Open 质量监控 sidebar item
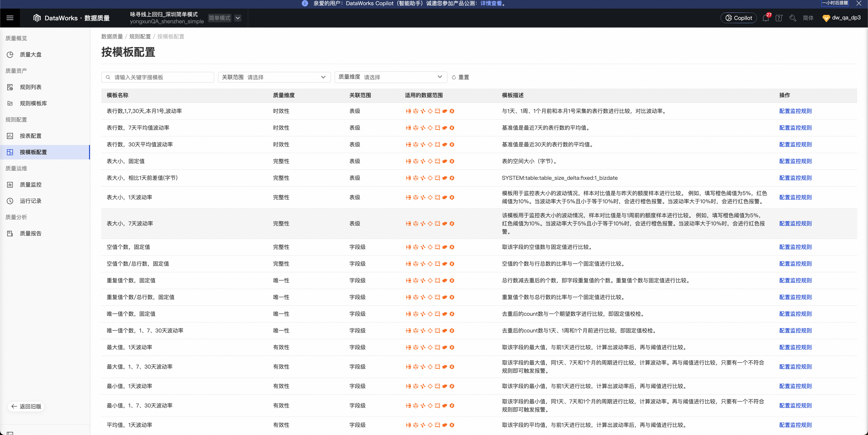 click(x=30, y=185)
